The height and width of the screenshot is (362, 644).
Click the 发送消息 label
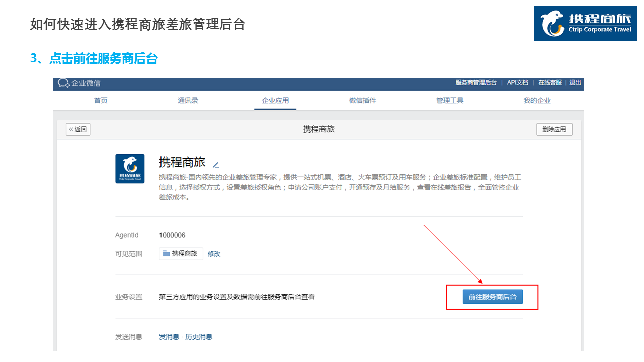[129, 337]
